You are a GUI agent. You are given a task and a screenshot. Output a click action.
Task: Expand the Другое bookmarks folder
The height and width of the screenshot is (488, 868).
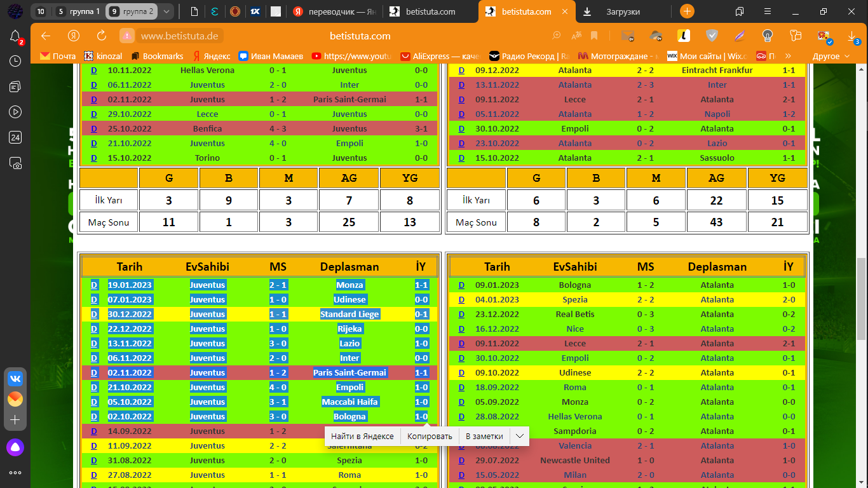pos(831,56)
